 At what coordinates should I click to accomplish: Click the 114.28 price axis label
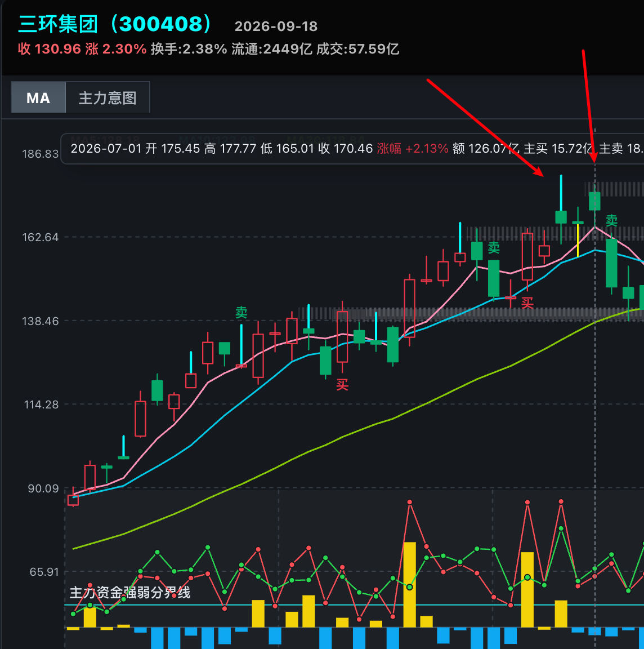click(41, 404)
